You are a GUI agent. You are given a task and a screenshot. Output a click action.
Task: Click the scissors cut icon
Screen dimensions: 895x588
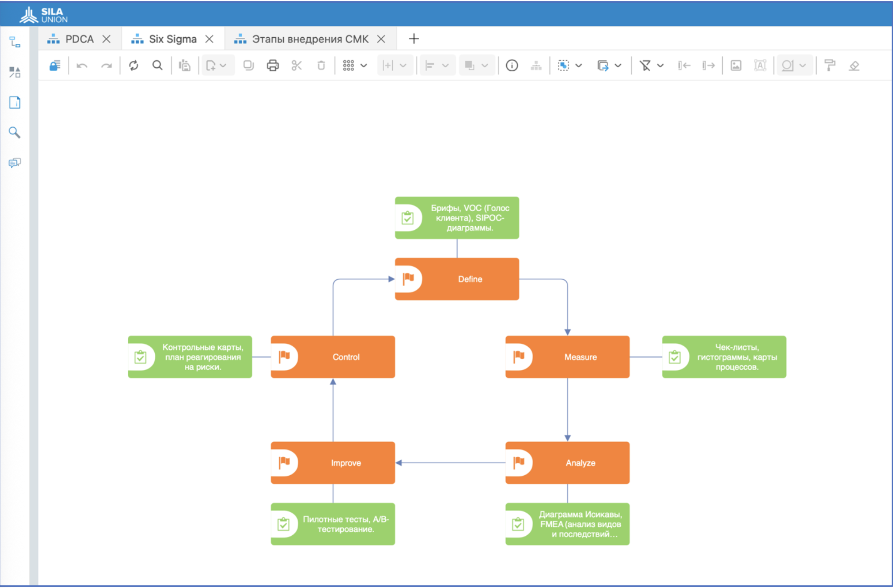tap(297, 66)
